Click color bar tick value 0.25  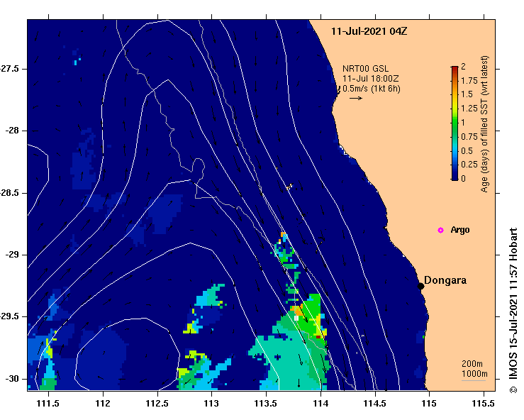469,164
